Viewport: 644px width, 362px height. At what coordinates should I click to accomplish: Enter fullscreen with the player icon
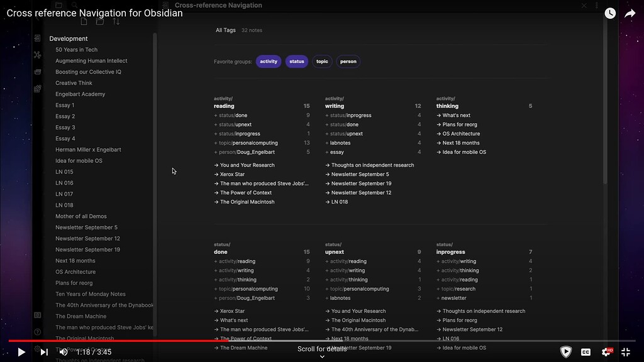[626, 352]
